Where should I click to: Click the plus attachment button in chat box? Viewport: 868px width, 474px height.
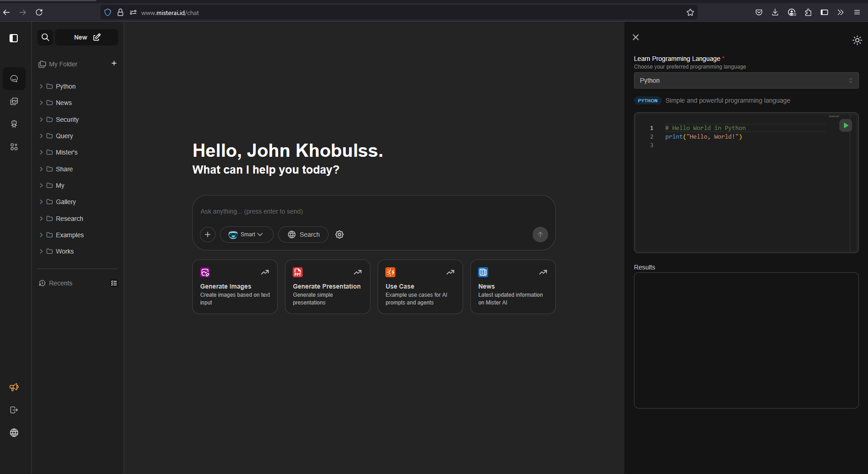(208, 235)
